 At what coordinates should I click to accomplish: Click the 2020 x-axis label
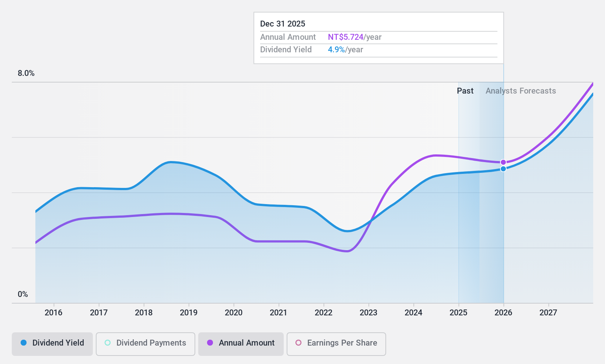click(x=234, y=313)
